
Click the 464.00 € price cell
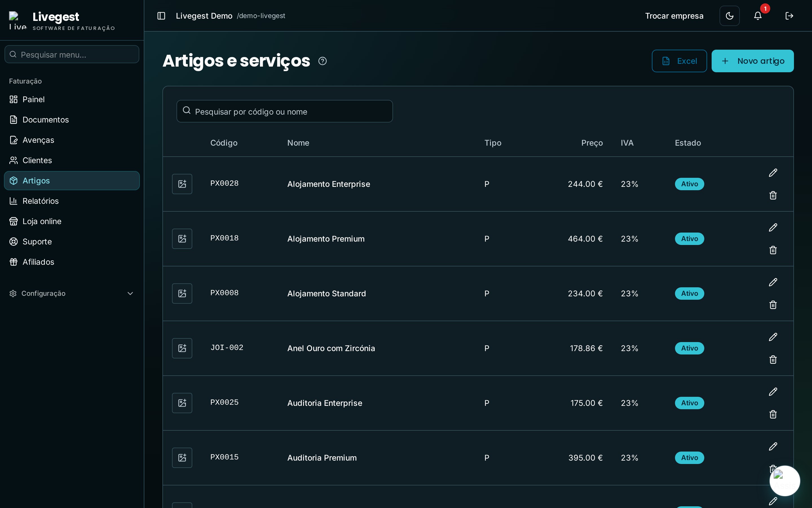(x=585, y=238)
